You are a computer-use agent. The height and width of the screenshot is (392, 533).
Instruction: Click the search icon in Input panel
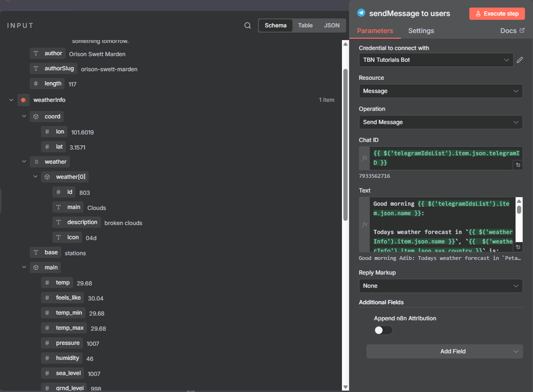click(248, 25)
